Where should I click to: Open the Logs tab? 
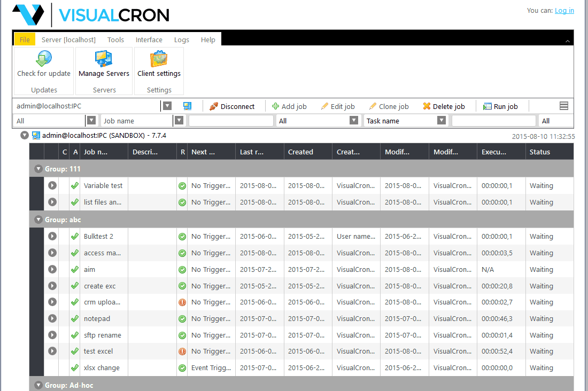click(x=182, y=40)
